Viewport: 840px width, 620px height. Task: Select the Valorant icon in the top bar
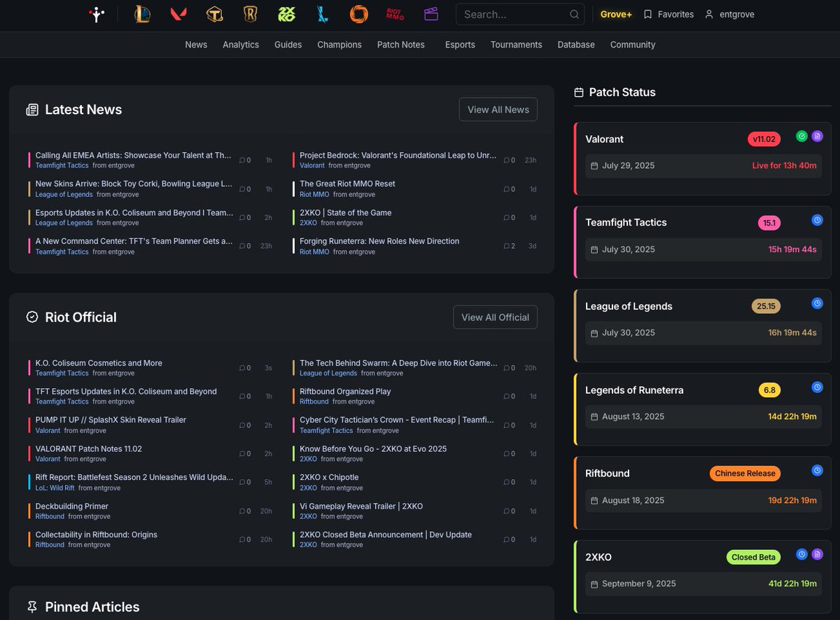[178, 14]
